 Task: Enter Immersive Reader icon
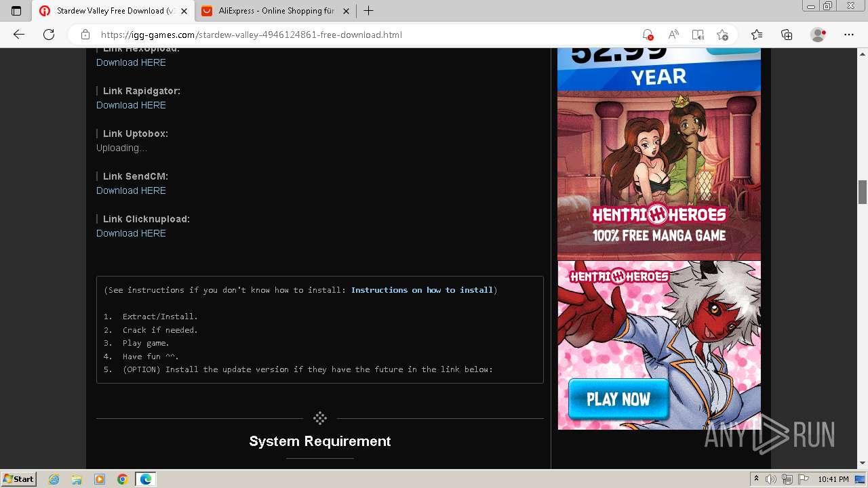pos(698,35)
